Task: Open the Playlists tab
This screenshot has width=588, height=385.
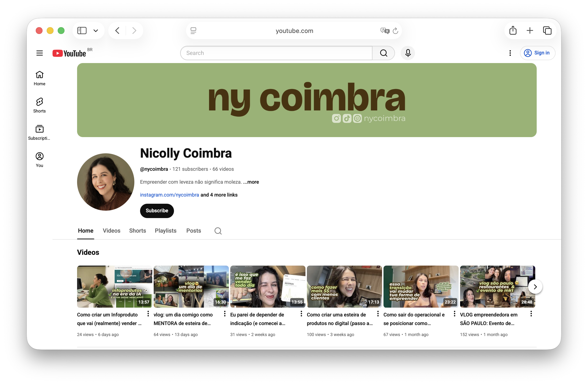Action: (165, 230)
